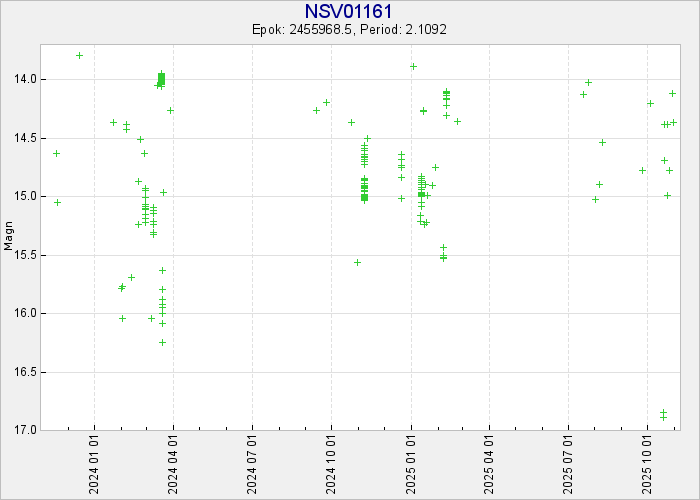This screenshot has width=700, height=500.
Task: Choose the 2025 10 01 date label
Action: (648, 464)
